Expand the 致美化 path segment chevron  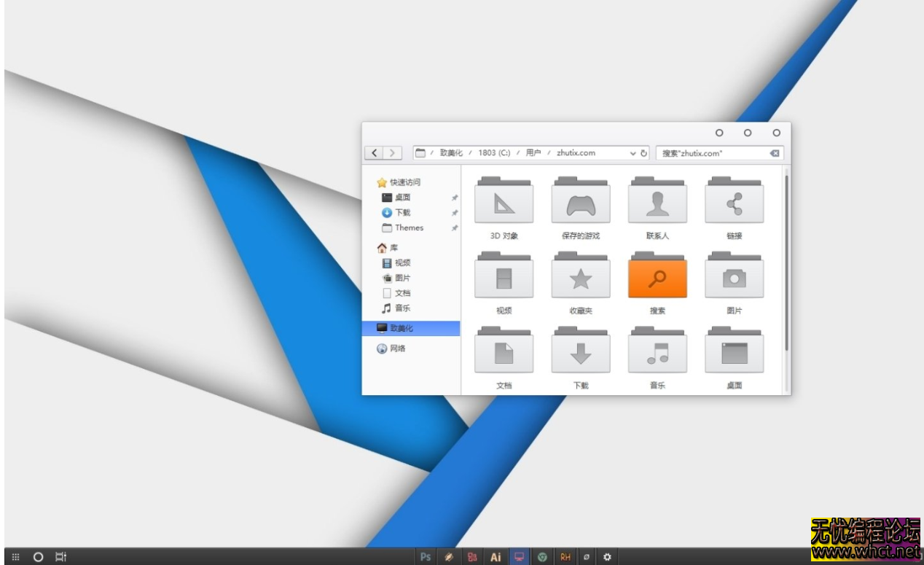[x=472, y=153]
